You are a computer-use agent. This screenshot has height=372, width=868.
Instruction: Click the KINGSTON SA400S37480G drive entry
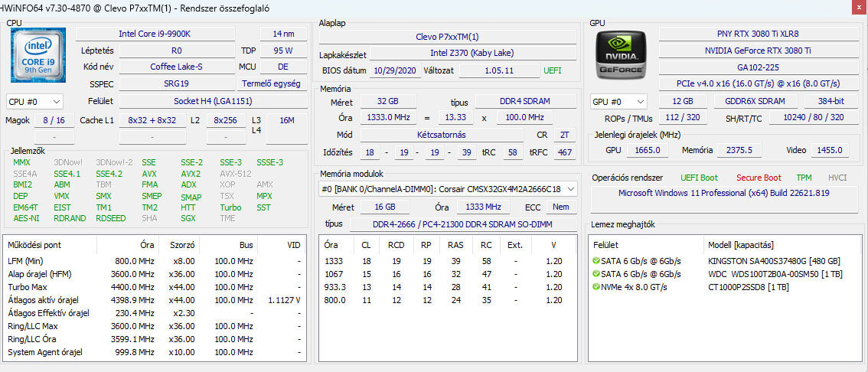click(x=774, y=261)
